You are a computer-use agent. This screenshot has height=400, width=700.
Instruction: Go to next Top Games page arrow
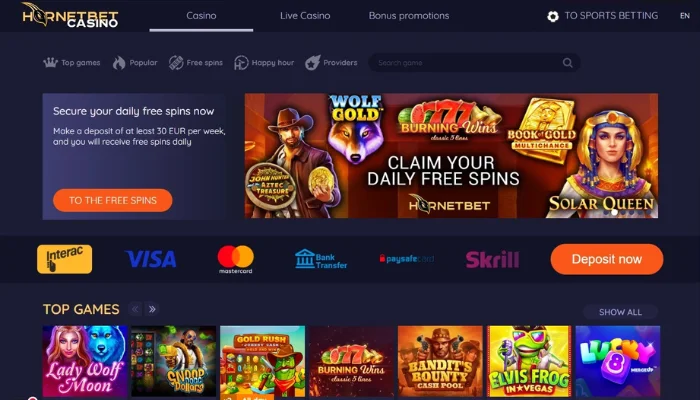pos(152,309)
